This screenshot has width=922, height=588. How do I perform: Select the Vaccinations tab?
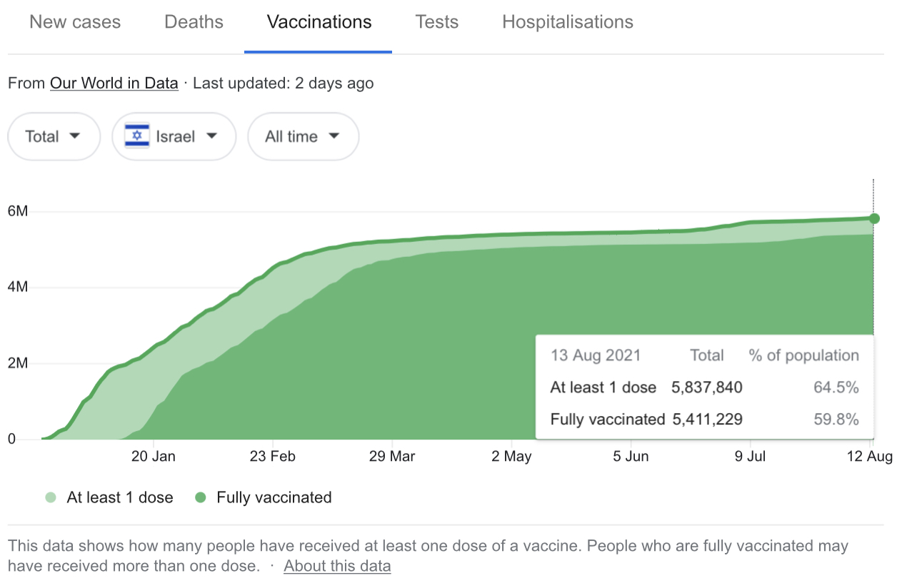pyautogui.click(x=319, y=22)
